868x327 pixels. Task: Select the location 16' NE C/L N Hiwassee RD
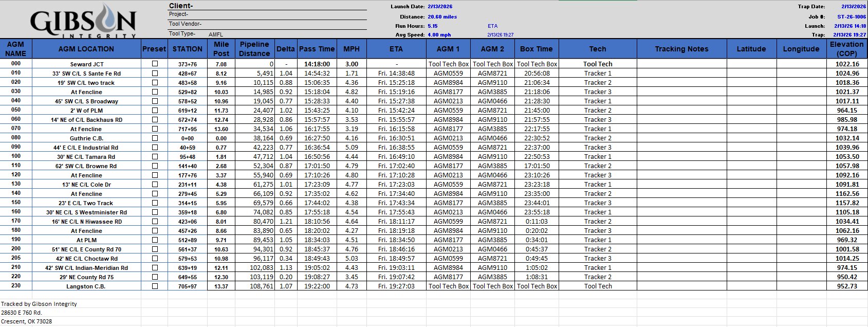coord(87,222)
